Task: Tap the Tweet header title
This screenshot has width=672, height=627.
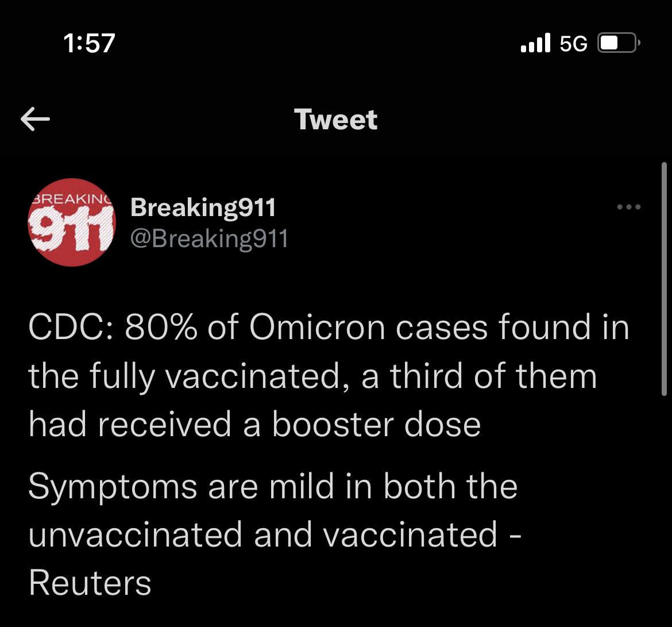Action: tap(335, 119)
